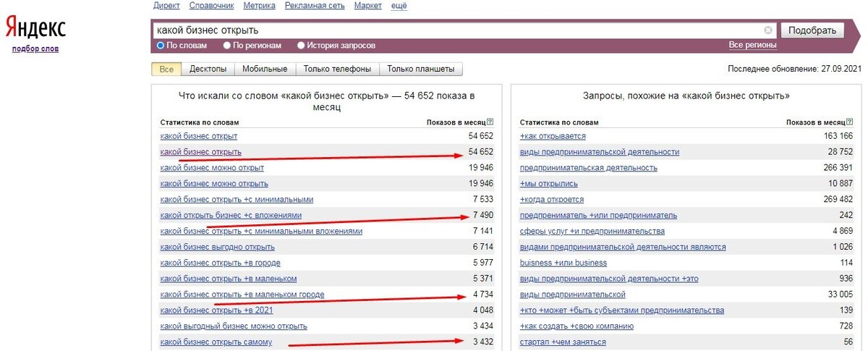868x351 pixels.
Task: Open the similar query '+как открывается'
Action: coord(553,136)
